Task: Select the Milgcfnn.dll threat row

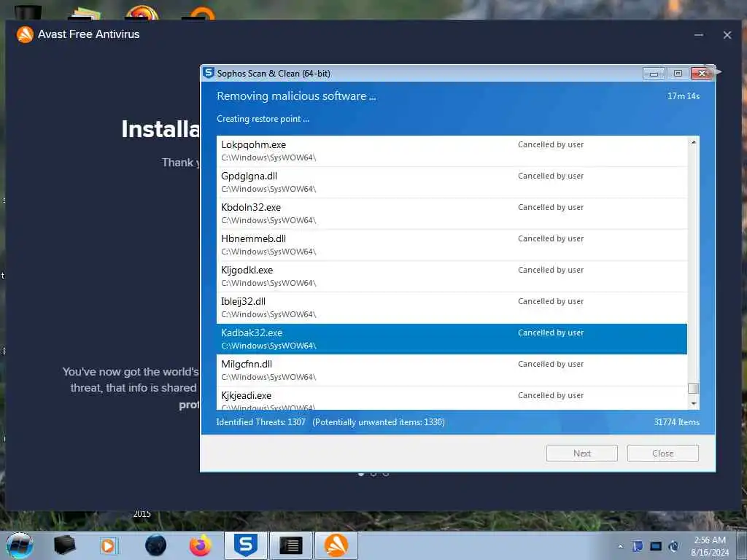Action: pos(452,370)
